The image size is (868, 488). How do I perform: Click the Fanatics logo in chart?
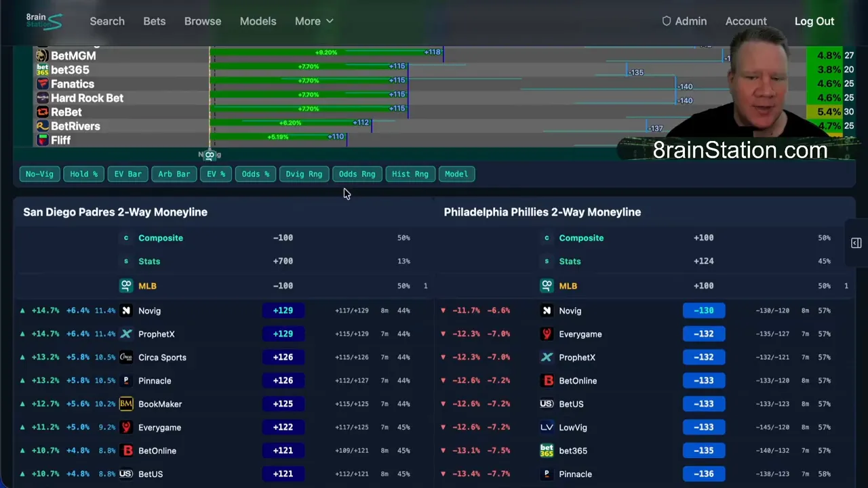click(x=42, y=84)
